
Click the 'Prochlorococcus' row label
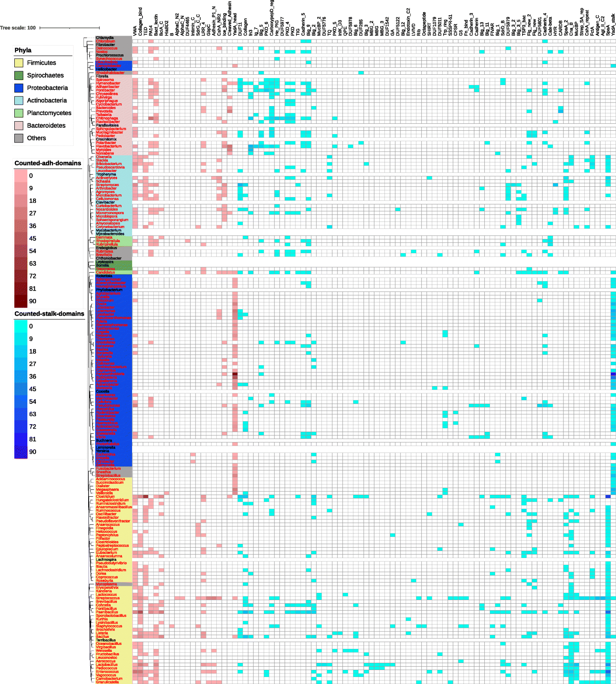[x=109, y=55]
